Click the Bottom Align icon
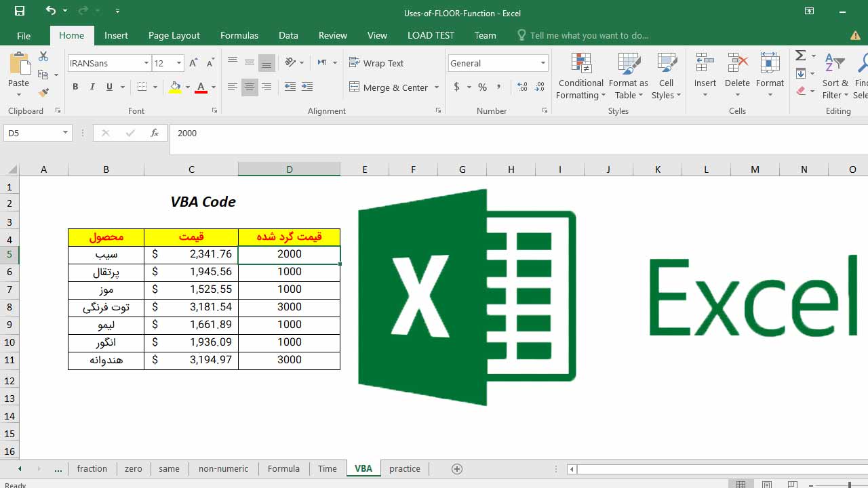Screen dimensions: 868x488 point(267,63)
